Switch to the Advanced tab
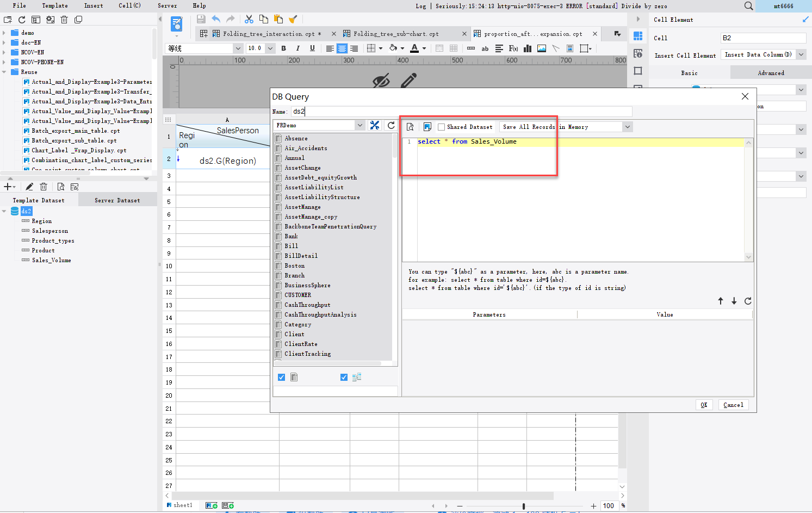This screenshot has width=812, height=513. (771, 73)
